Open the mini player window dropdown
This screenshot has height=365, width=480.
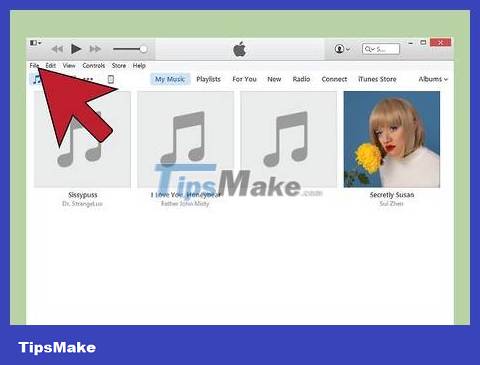(35, 43)
